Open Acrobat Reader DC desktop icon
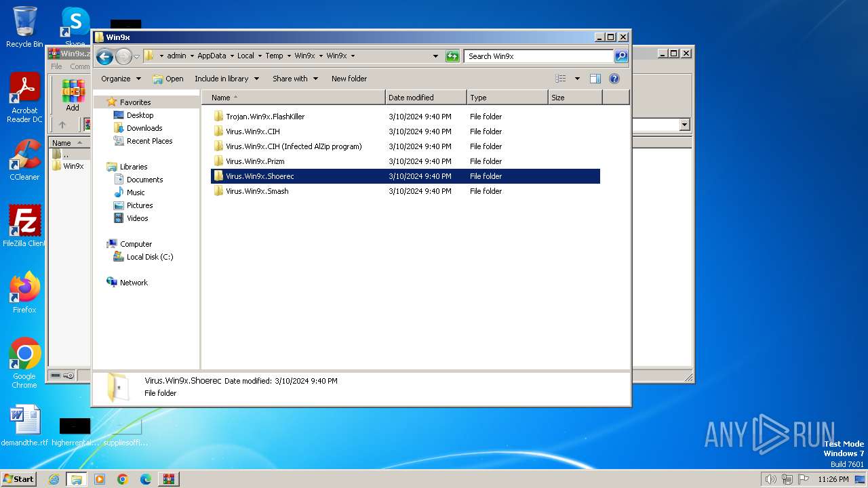868x488 pixels. point(24,98)
